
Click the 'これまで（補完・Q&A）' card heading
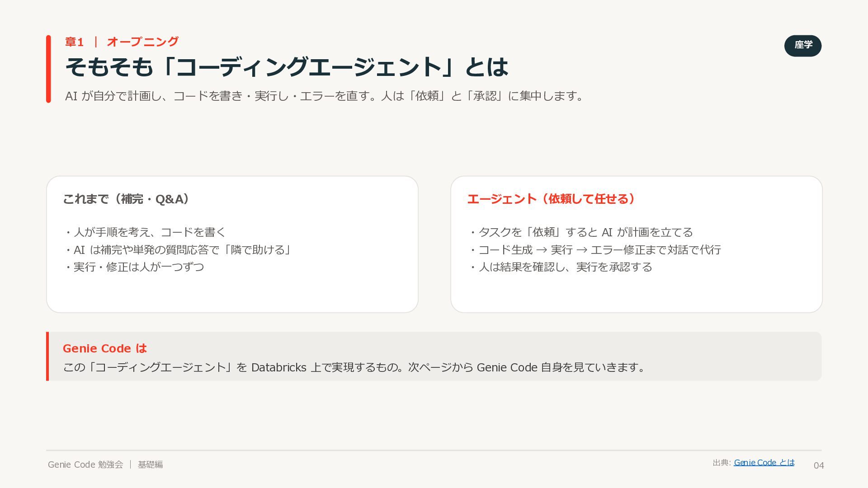(x=126, y=199)
